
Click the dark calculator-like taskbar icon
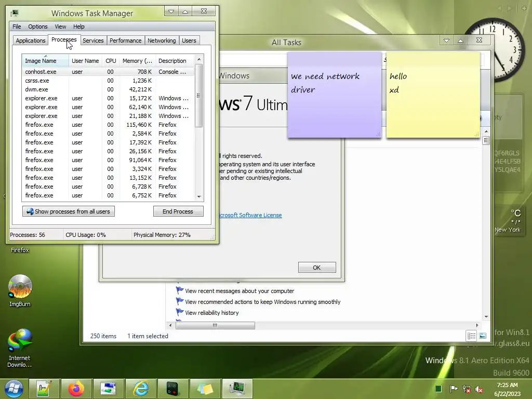pos(173,389)
